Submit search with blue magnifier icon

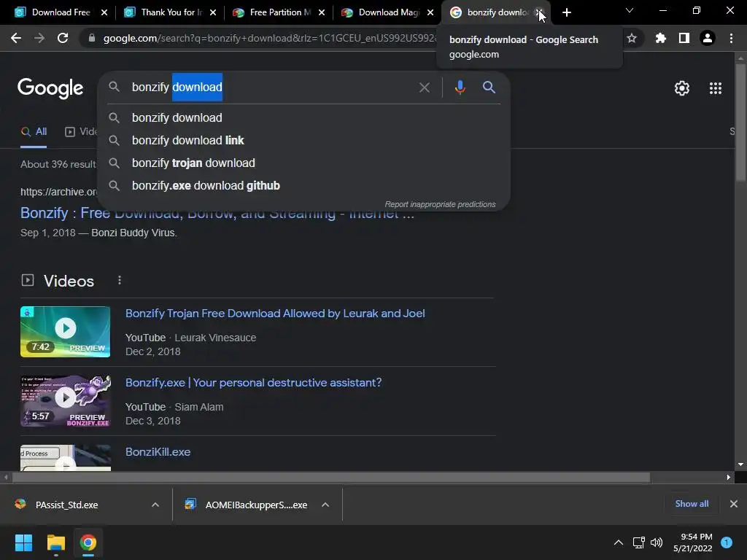[489, 87]
